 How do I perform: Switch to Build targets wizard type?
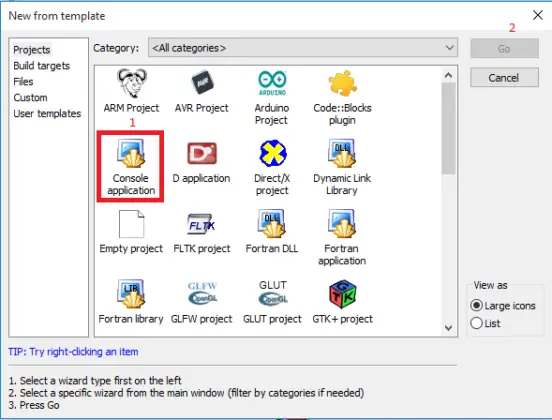(x=42, y=66)
